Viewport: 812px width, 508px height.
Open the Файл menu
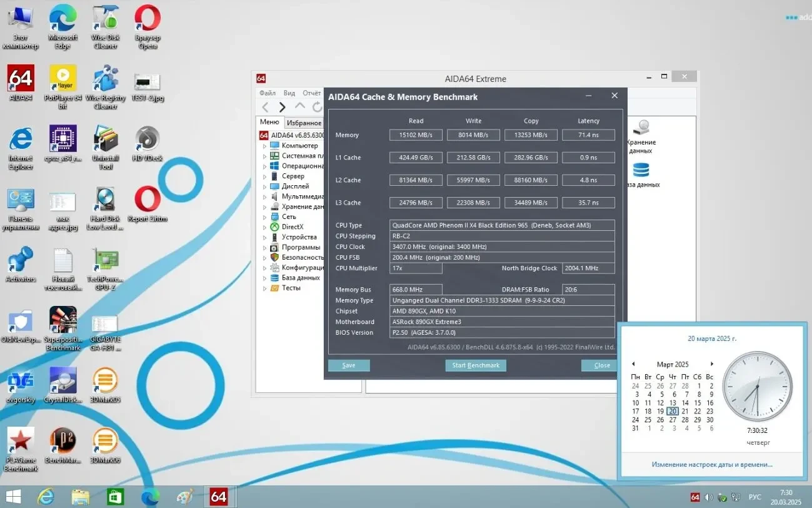click(x=266, y=93)
